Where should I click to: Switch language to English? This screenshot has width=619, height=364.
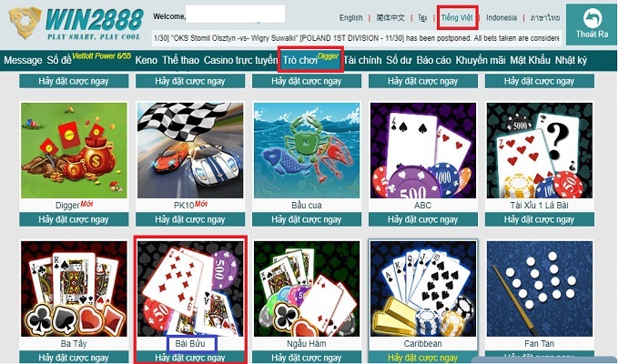click(350, 17)
